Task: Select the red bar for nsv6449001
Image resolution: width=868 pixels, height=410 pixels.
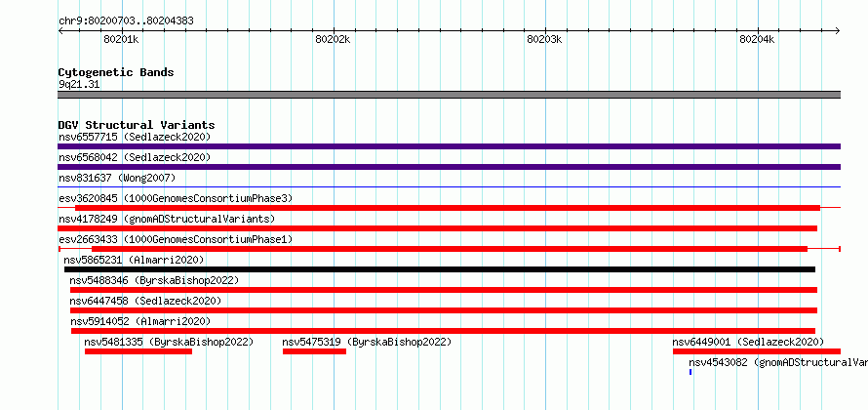Action: [x=757, y=351]
